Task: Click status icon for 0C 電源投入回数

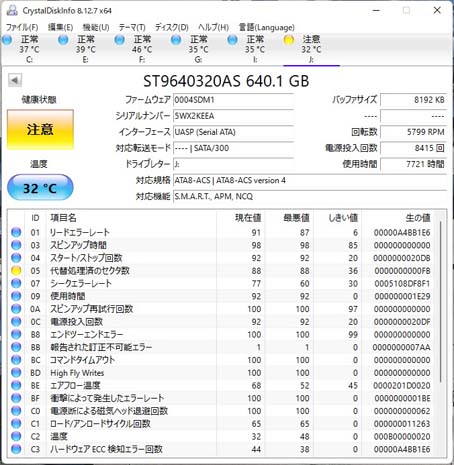Action: point(16,322)
